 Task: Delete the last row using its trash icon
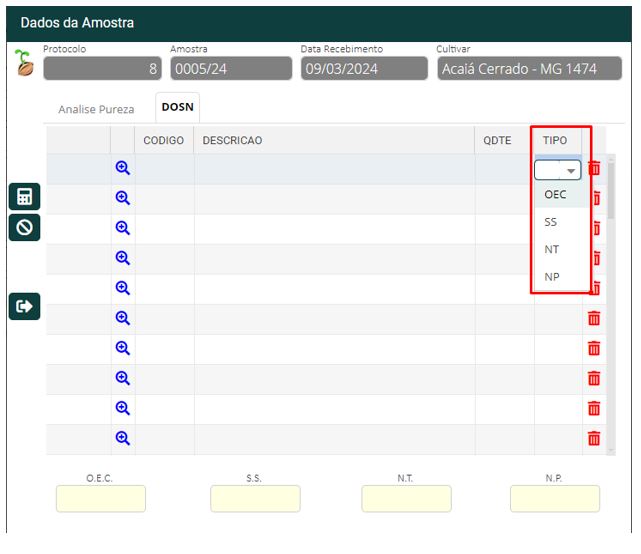(594, 438)
